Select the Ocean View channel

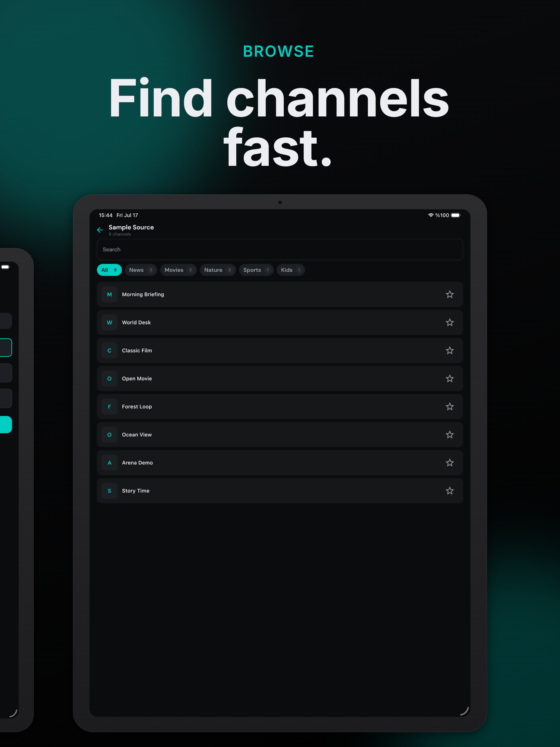280,435
